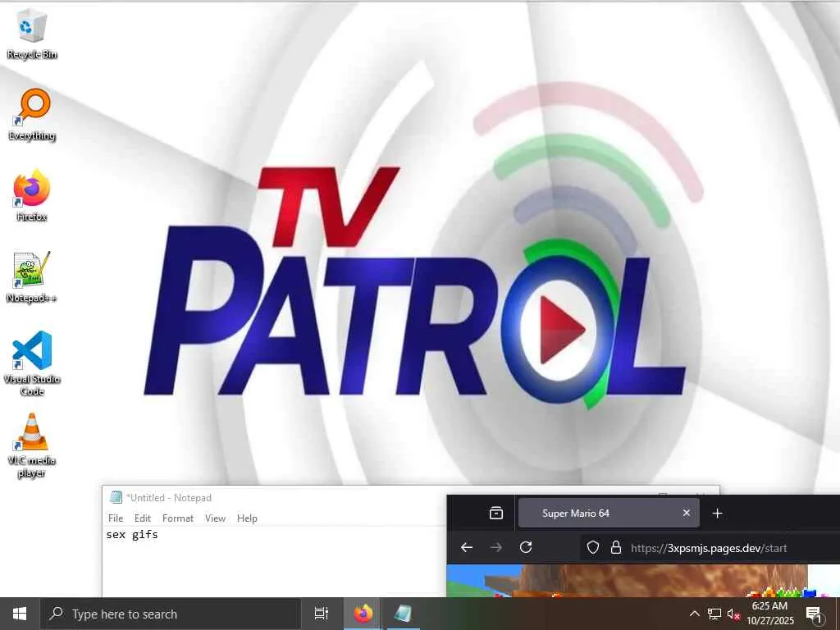Click the Type here to search box
840x630 pixels.
click(x=171, y=614)
